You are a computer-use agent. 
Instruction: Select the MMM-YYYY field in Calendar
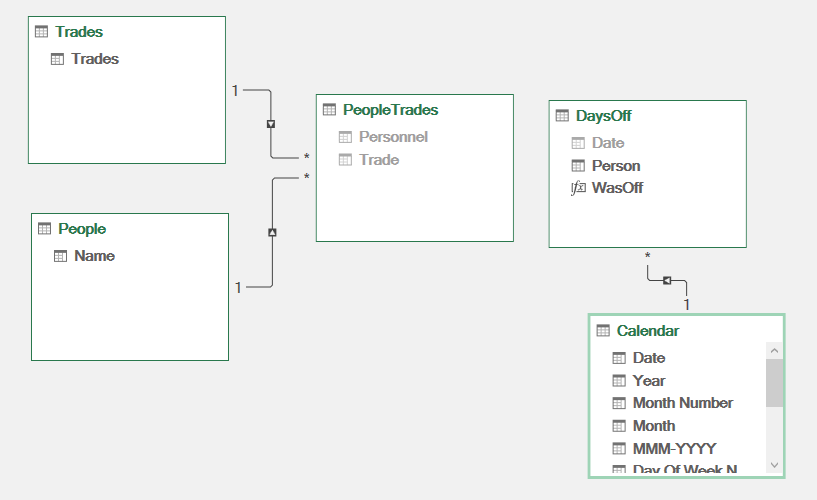[x=674, y=448]
